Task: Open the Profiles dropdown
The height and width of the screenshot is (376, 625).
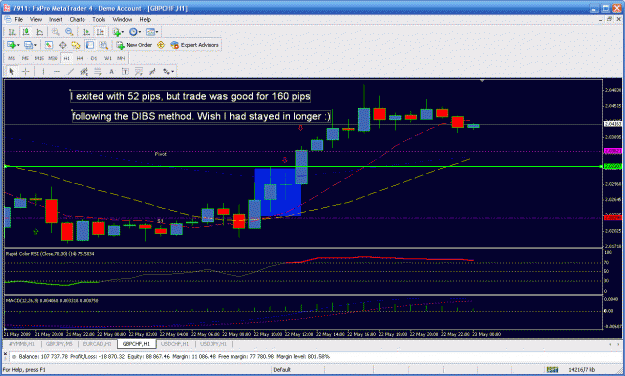Action: click(x=30, y=45)
